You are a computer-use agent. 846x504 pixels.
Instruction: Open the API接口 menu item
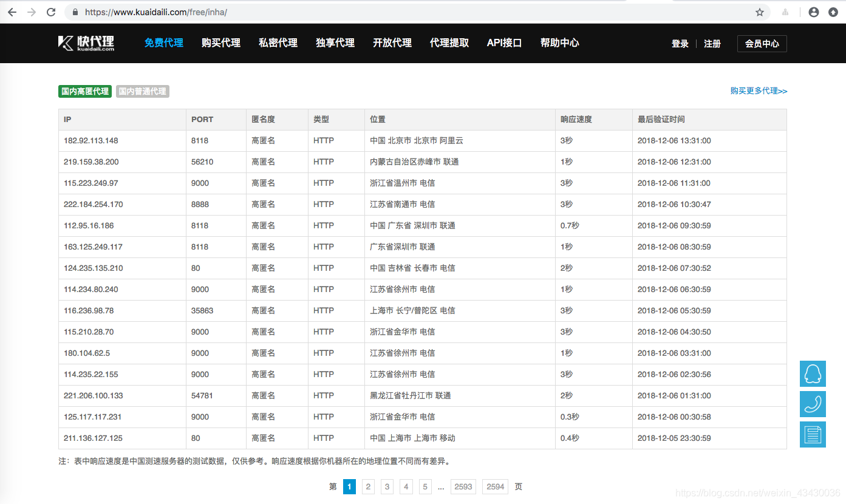coord(505,43)
